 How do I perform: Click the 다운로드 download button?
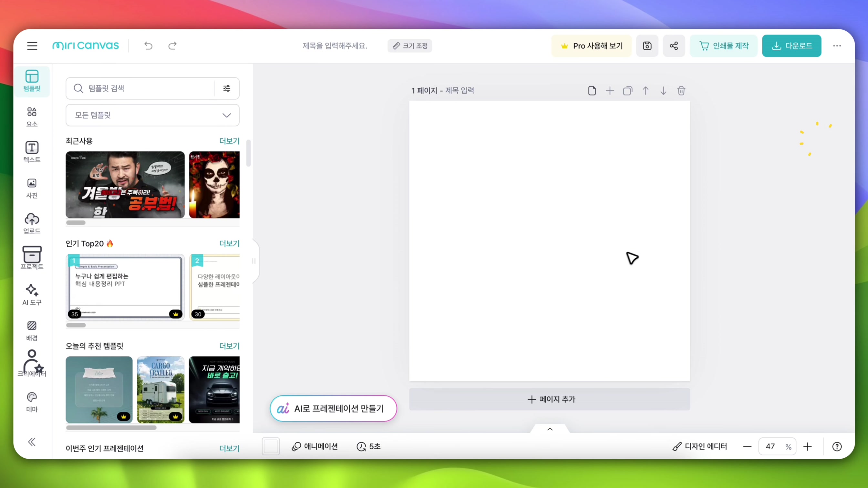pos(791,46)
